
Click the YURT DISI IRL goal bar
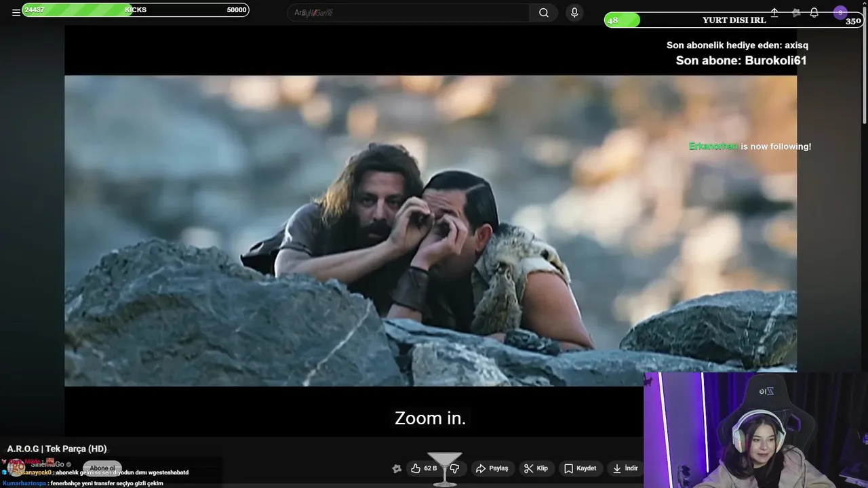[734, 20]
